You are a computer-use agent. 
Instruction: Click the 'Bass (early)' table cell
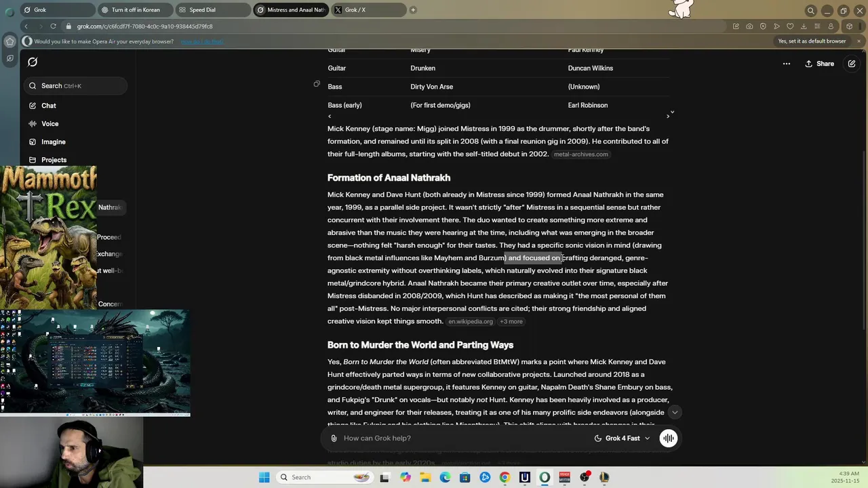(344, 105)
